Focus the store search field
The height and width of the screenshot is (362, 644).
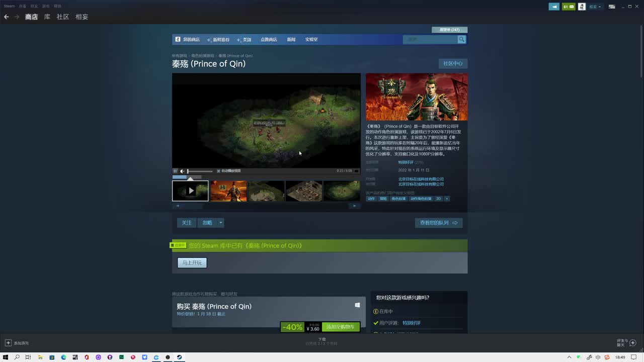(x=430, y=39)
